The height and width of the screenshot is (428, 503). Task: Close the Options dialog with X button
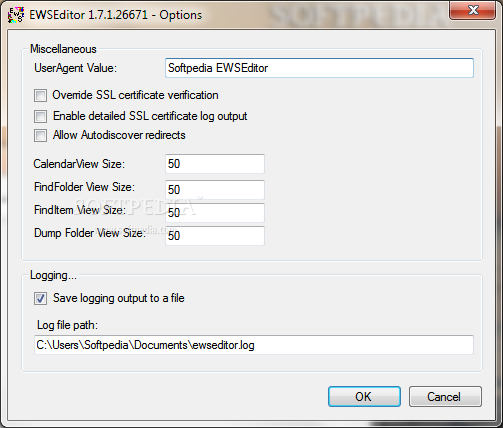[472, 10]
